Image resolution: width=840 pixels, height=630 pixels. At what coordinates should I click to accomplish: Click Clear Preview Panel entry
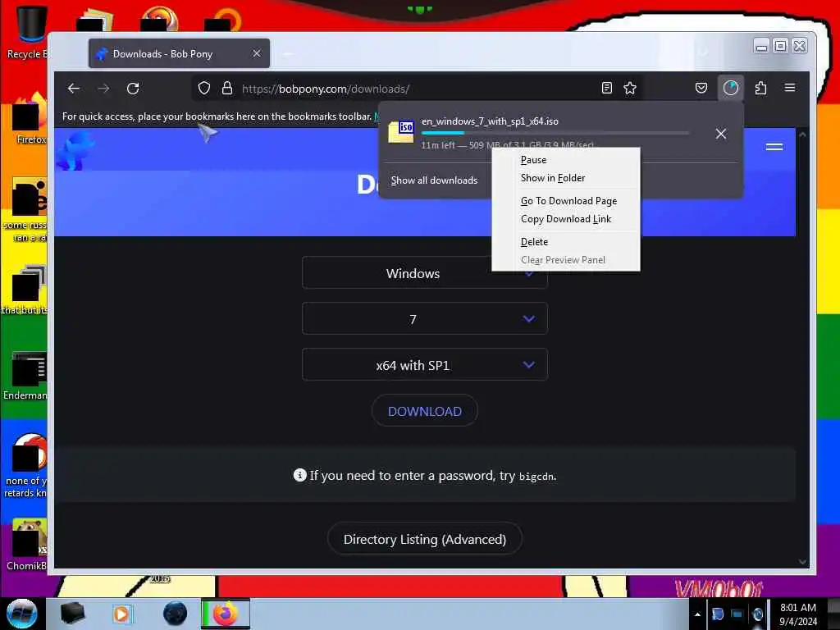(x=566, y=260)
